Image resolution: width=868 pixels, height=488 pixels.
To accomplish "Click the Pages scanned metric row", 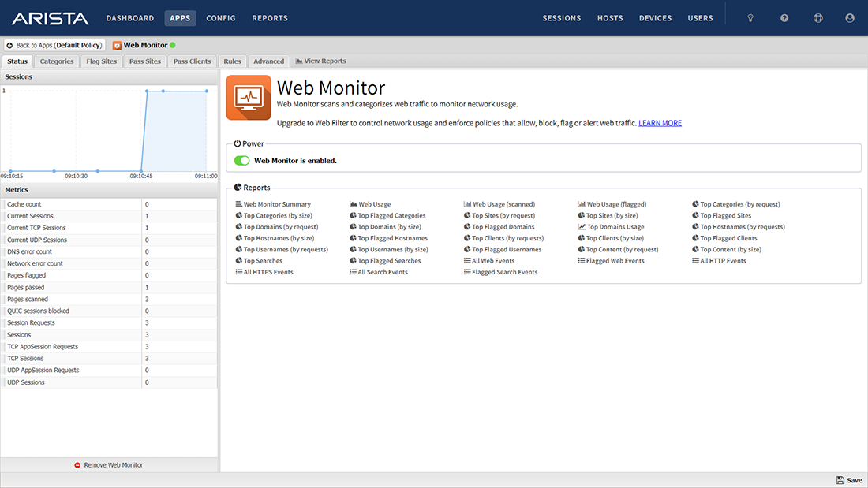I will click(x=109, y=300).
